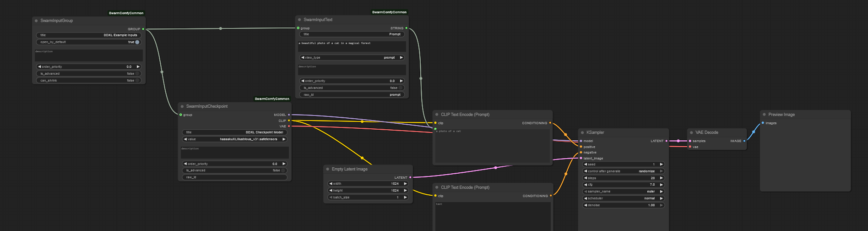Click the negative input port on KSampler
Viewport: 868px width, 231px height.
(581, 152)
